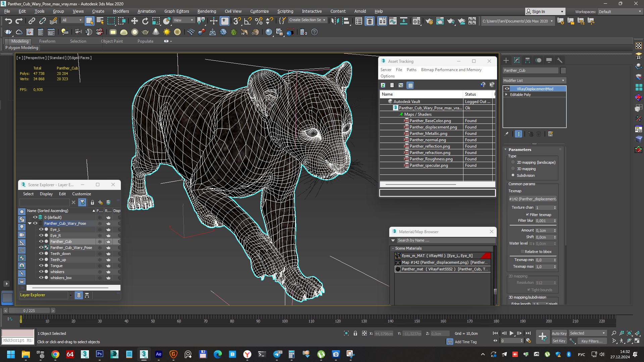The width and height of the screenshot is (644, 362).
Task: Open Select by Name list icon
Action: click(x=100, y=21)
